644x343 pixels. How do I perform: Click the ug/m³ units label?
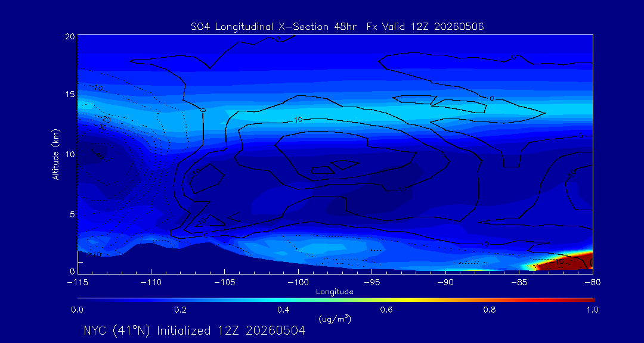[335, 319]
